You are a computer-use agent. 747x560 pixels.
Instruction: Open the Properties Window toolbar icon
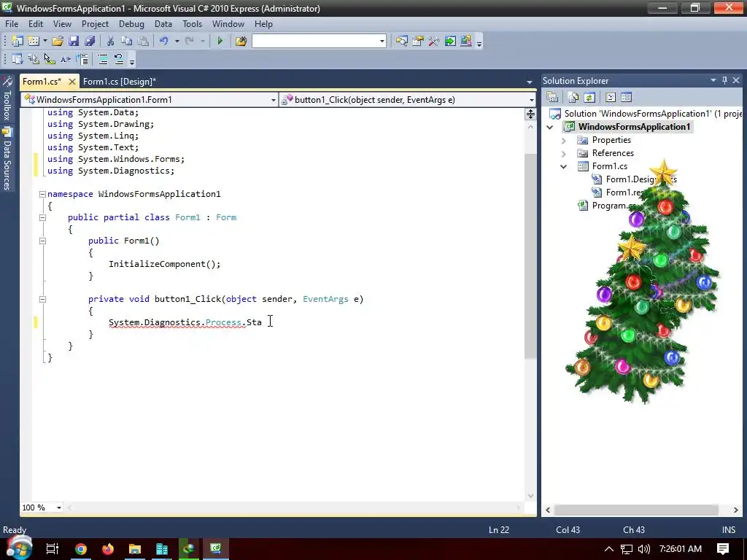[418, 41]
